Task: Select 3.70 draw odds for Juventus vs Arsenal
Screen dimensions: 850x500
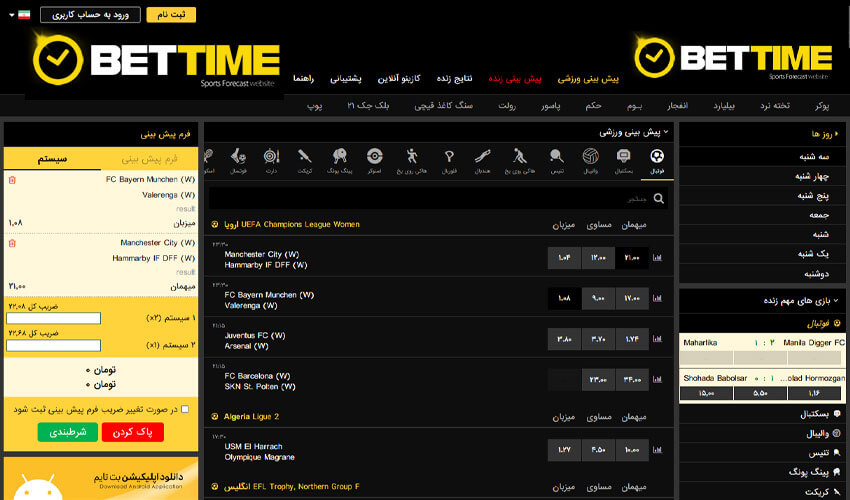Action: (598, 339)
